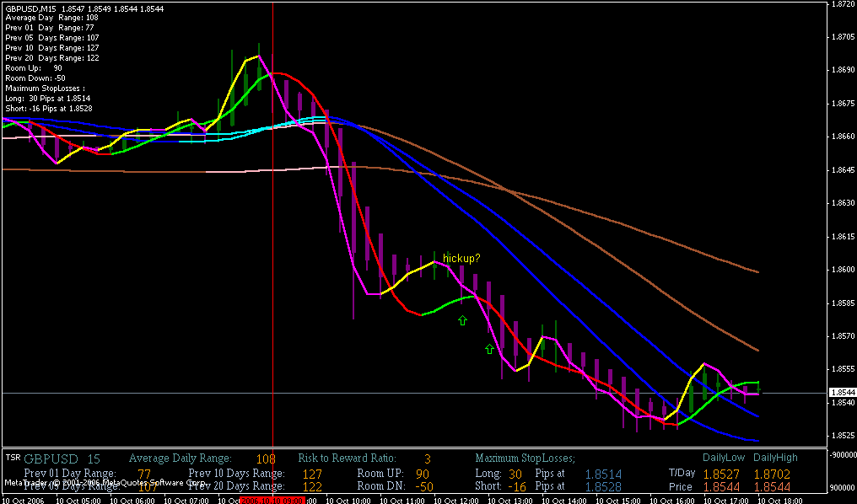This screenshot has width=857, height=504.
Task: Click the Short stop-loss price 1.8528
Action: (603, 487)
